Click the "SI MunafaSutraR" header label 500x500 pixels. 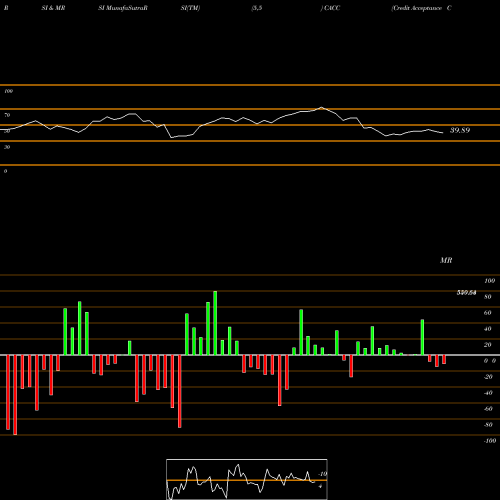123,8
